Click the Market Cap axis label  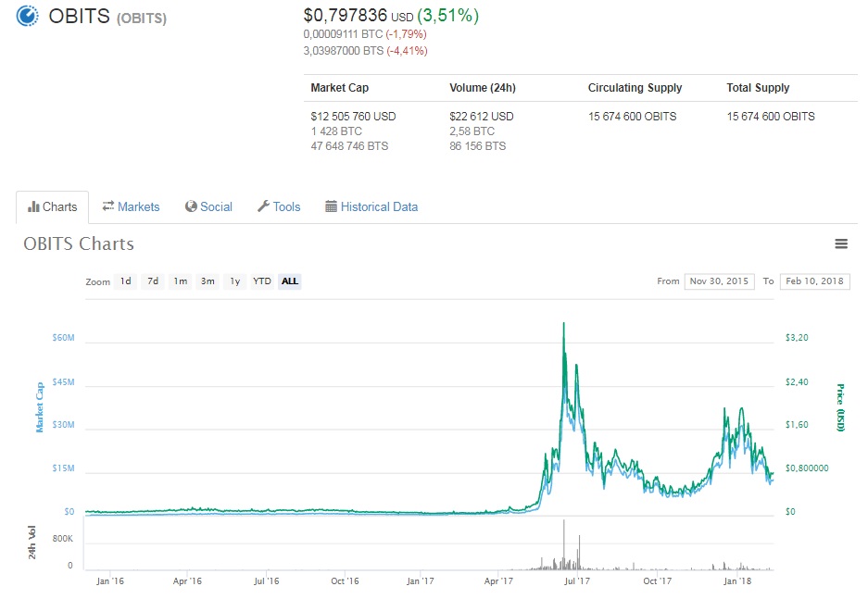39,407
